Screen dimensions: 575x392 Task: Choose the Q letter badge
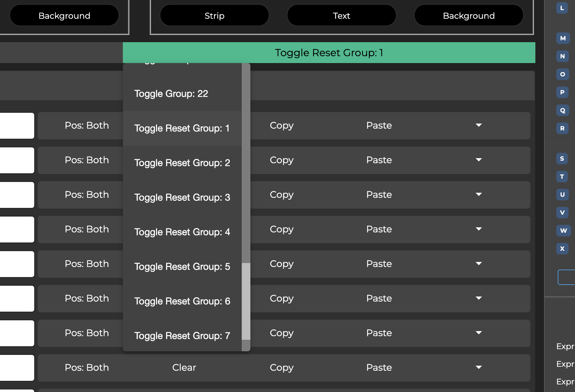562,110
